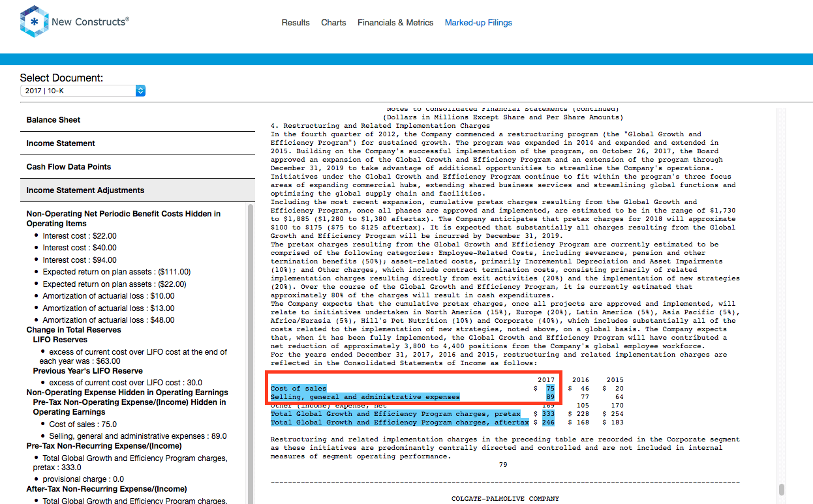Select Cost of sales : 75.0 item
This screenshot has width=813, height=504.
pyautogui.click(x=83, y=424)
